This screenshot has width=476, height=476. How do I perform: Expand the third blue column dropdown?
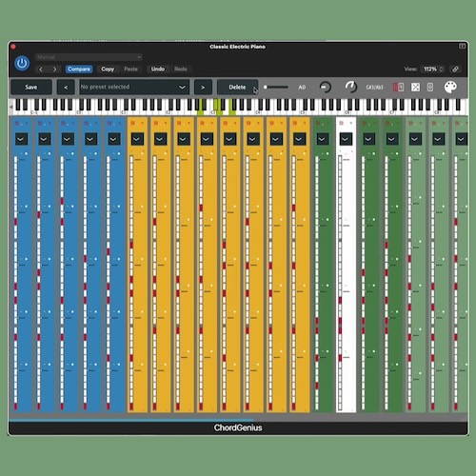click(x=68, y=139)
